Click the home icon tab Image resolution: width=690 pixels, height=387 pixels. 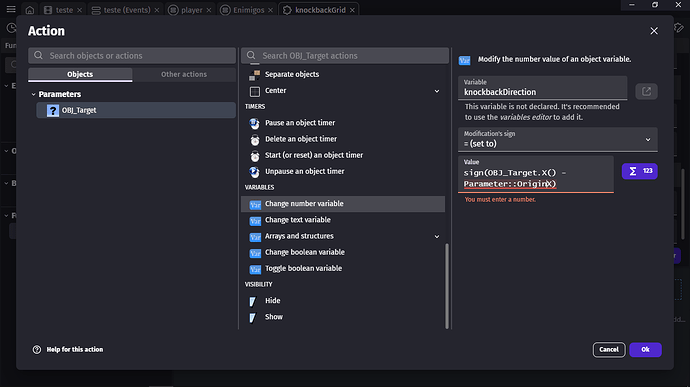click(30, 10)
